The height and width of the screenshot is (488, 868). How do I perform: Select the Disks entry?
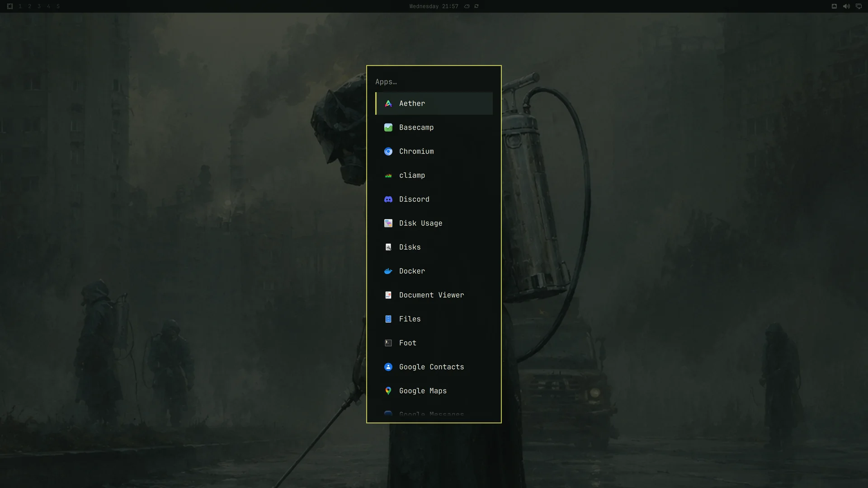[x=434, y=247]
